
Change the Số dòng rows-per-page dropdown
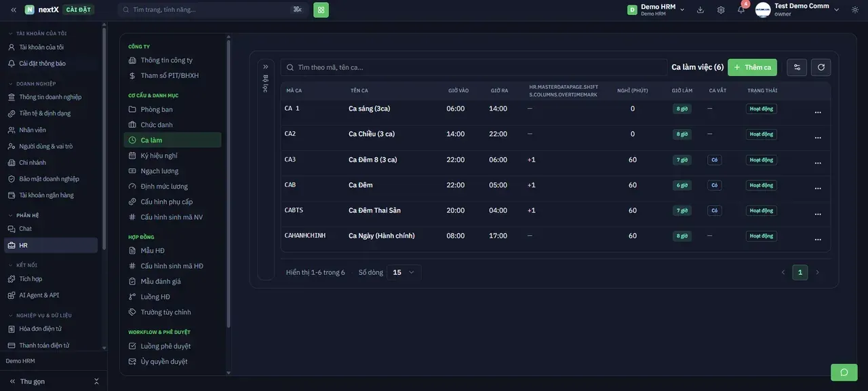pos(404,272)
